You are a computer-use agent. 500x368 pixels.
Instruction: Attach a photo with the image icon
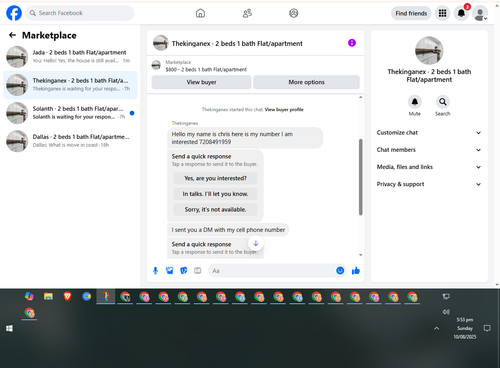pos(170,271)
